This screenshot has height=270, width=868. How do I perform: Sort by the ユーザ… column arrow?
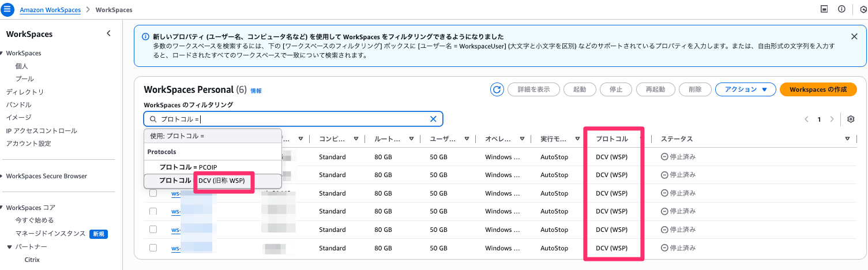pos(467,139)
